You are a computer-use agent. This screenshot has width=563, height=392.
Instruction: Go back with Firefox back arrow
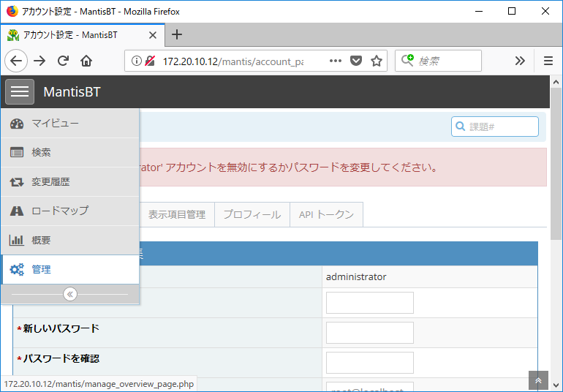pyautogui.click(x=16, y=61)
